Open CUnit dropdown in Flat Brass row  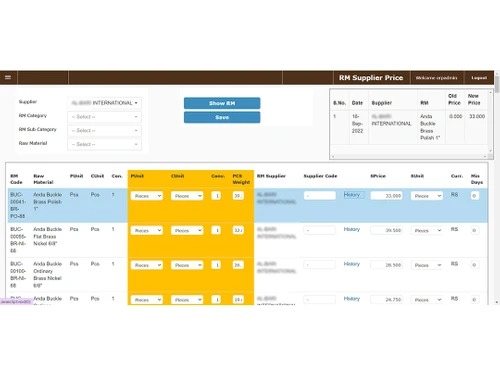pos(187,230)
